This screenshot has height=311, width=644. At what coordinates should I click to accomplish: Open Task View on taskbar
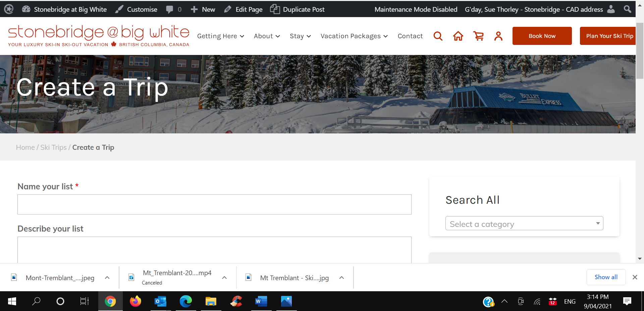(85, 301)
